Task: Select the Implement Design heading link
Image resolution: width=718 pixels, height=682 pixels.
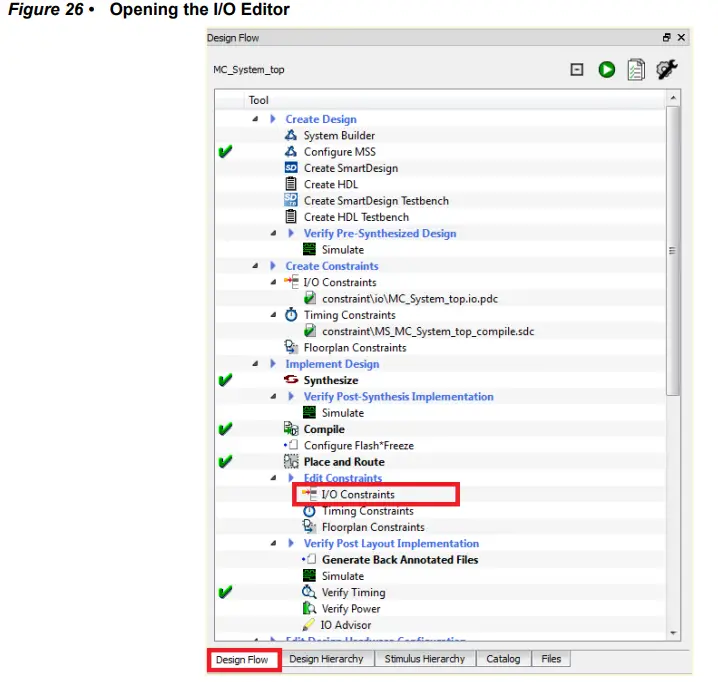Action: point(332,364)
